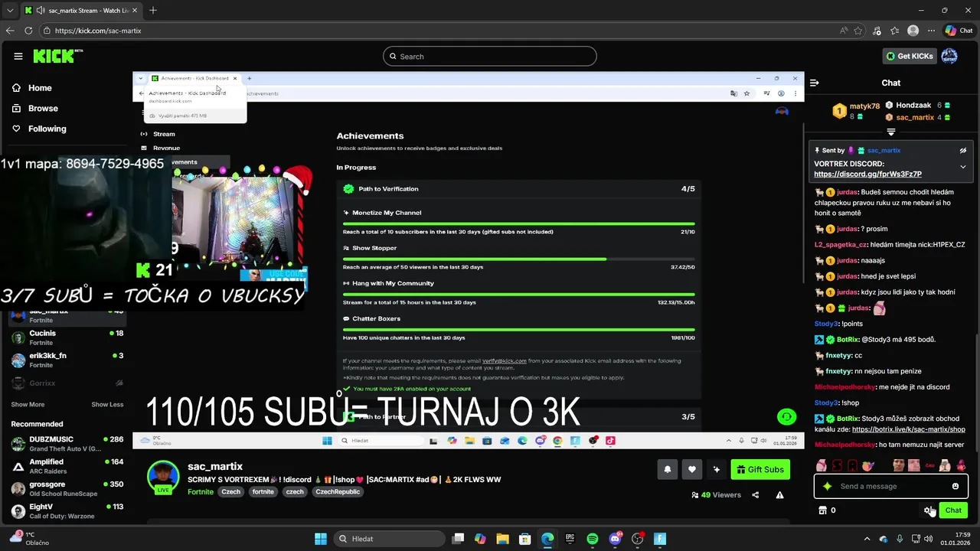Expand Show More followed channels
Viewport: 980px width, 551px height.
28,404
